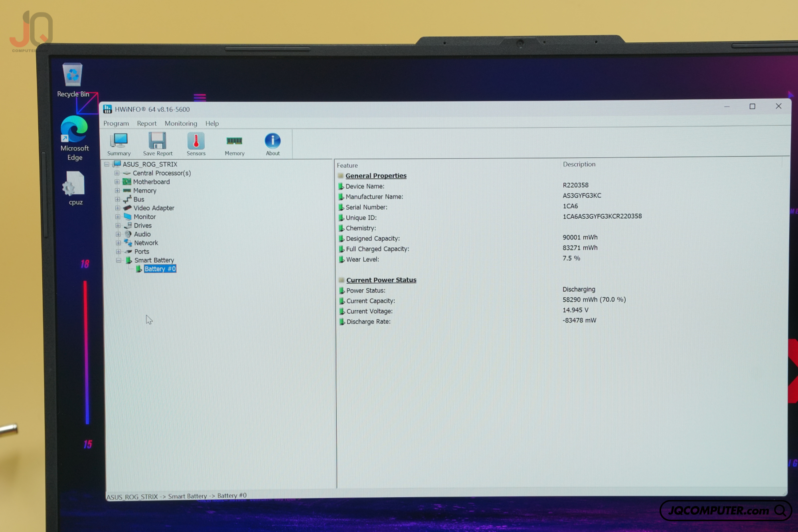This screenshot has height=532, width=798.
Task: Click the Network tree icon
Action: [x=128, y=243]
